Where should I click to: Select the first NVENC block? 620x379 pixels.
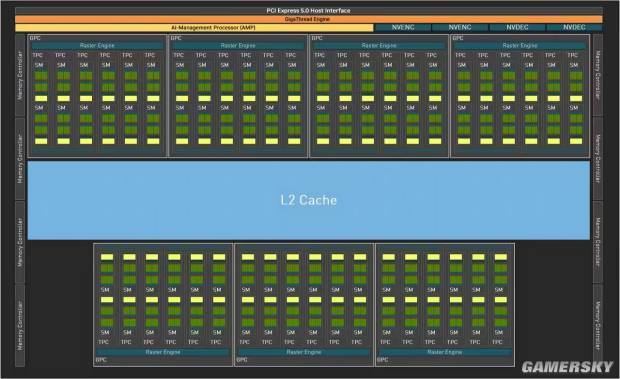[403, 28]
